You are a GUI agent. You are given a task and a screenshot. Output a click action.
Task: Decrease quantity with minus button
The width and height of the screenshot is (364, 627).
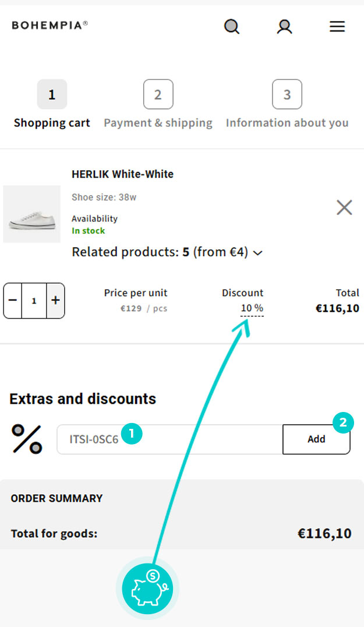[13, 301]
